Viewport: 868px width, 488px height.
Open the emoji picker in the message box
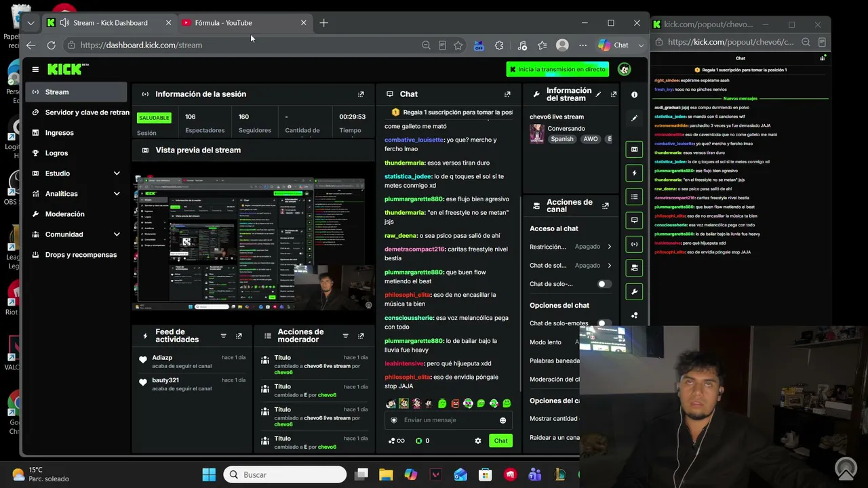click(x=502, y=420)
